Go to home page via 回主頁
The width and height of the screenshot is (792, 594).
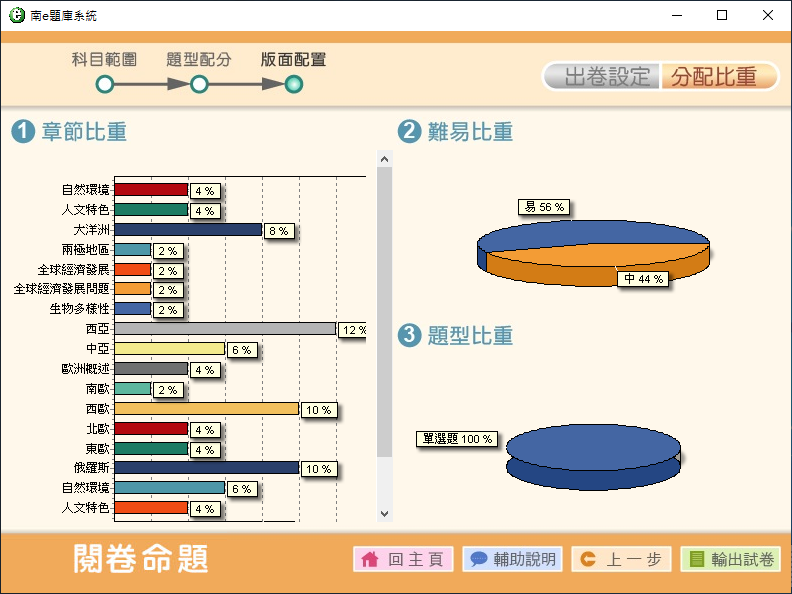(x=404, y=560)
